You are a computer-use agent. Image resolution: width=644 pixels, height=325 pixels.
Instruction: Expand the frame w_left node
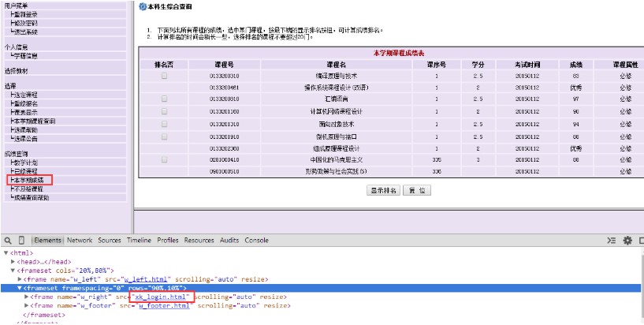pyautogui.click(x=20, y=279)
